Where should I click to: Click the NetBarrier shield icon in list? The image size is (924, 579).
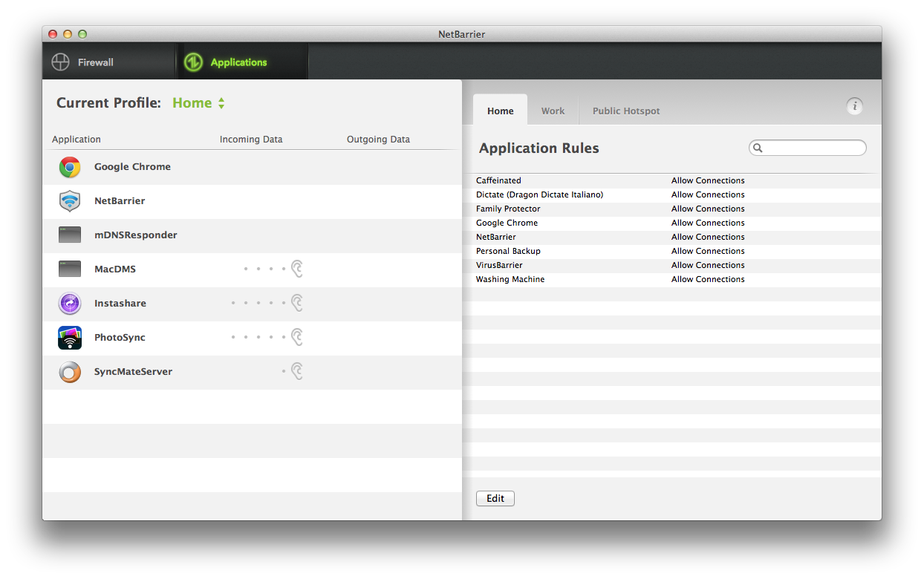coord(70,201)
